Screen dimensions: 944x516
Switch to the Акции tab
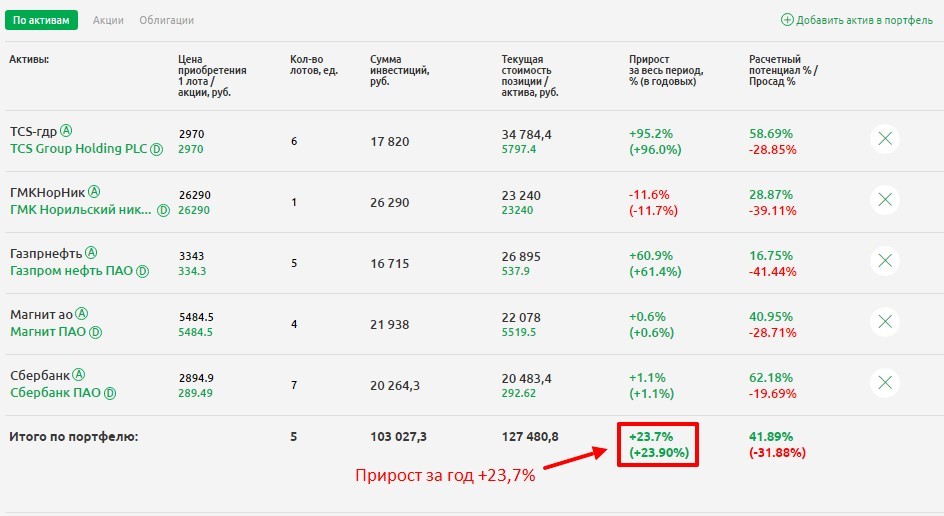(108, 20)
